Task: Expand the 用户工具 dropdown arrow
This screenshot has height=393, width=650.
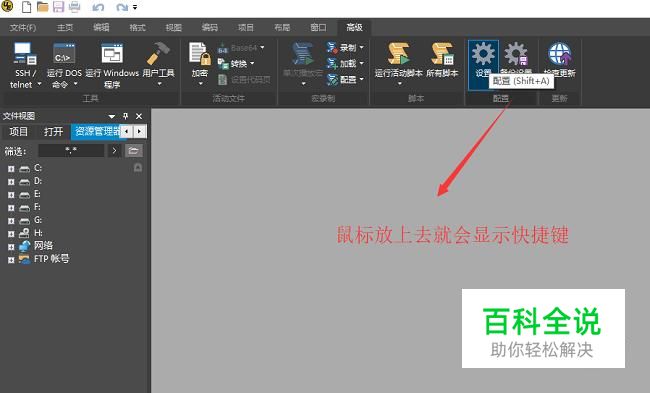Action: pos(160,84)
